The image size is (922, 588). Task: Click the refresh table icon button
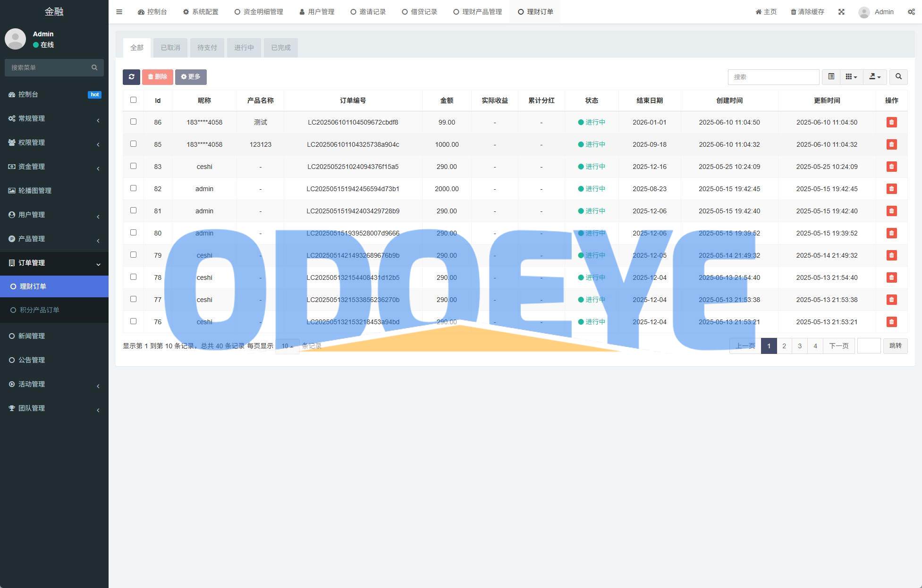point(131,77)
